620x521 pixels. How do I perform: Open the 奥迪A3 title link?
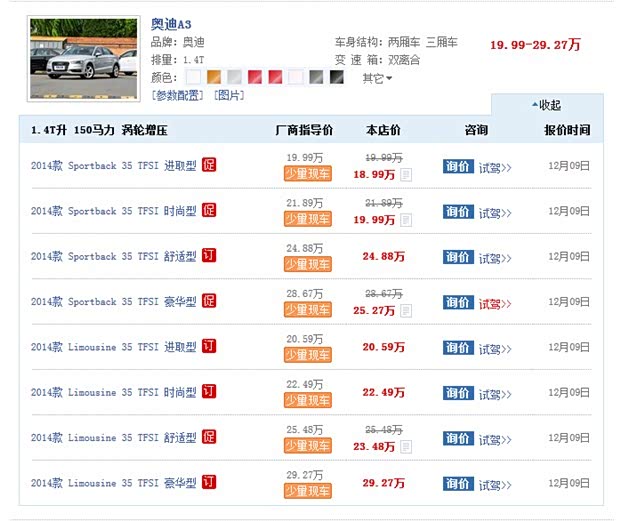(171, 25)
